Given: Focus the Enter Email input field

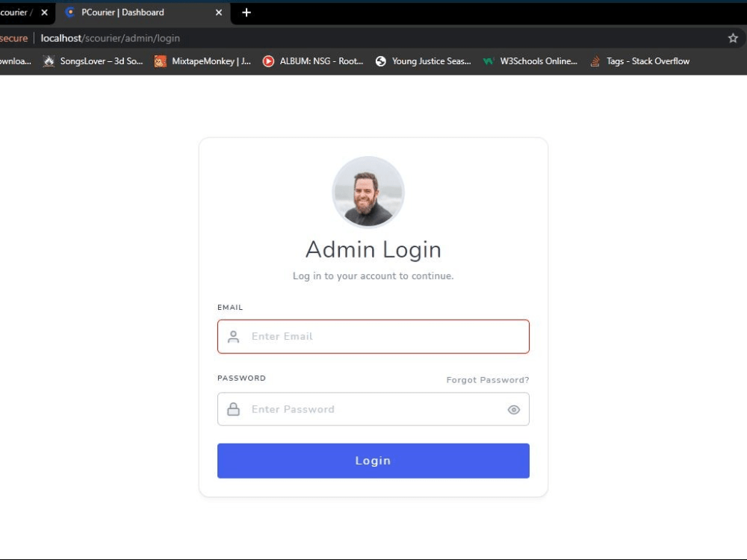Looking at the screenshot, I should 373,337.
